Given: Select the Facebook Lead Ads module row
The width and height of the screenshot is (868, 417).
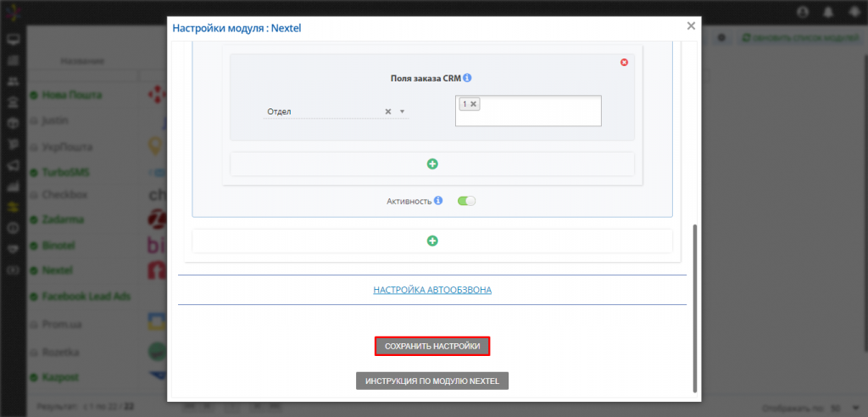Looking at the screenshot, I should click(86, 297).
